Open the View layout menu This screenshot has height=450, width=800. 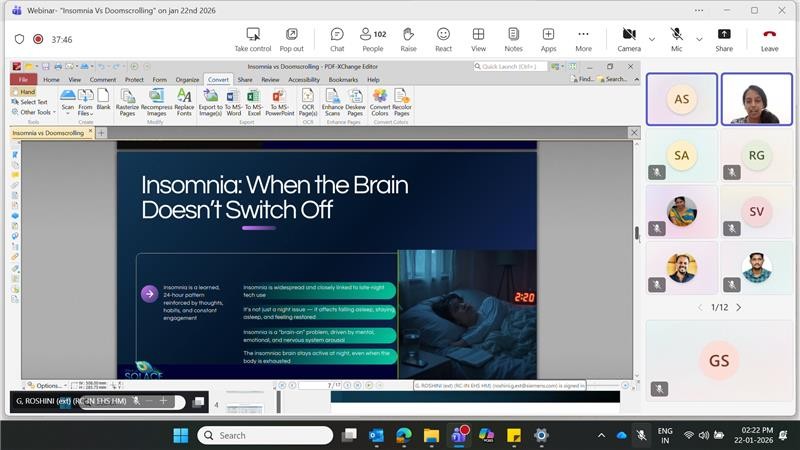click(x=478, y=38)
